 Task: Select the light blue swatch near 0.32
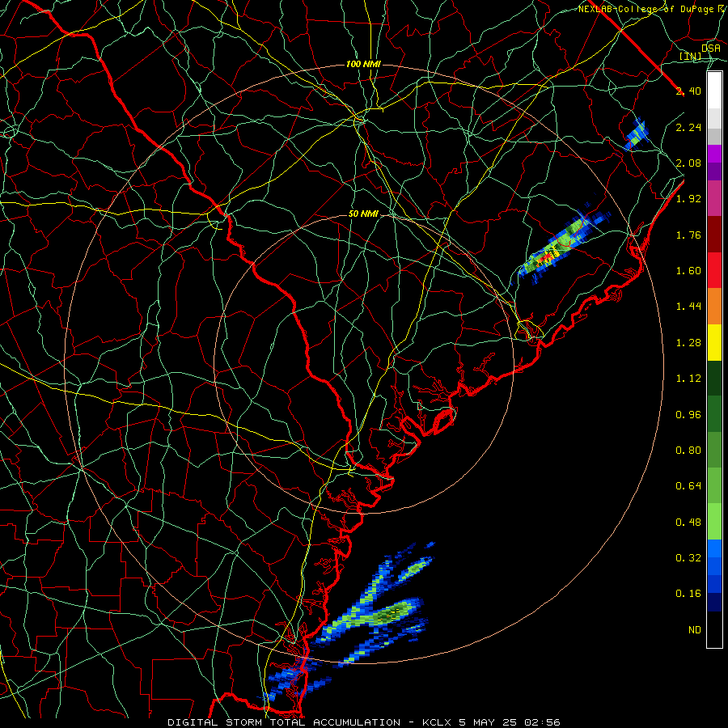(714, 548)
